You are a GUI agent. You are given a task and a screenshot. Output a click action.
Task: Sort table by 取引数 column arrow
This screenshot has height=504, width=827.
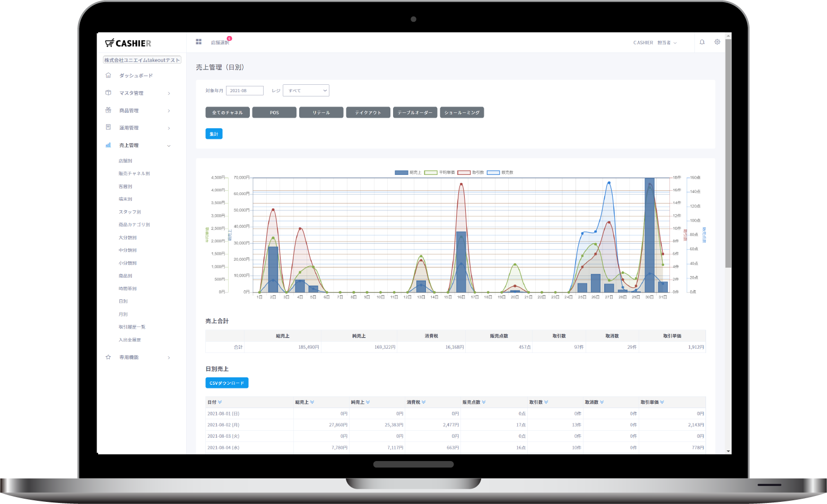(546, 402)
